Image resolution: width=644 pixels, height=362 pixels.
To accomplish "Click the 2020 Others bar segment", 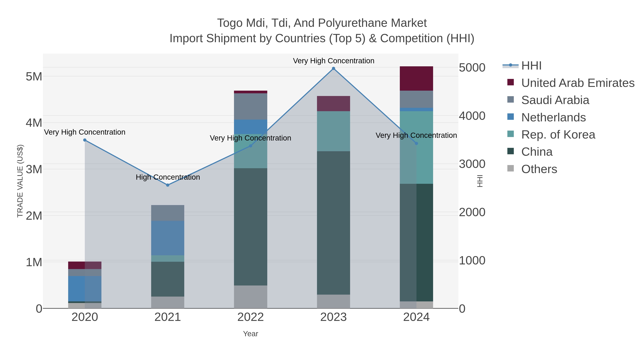I will pyautogui.click(x=85, y=306).
